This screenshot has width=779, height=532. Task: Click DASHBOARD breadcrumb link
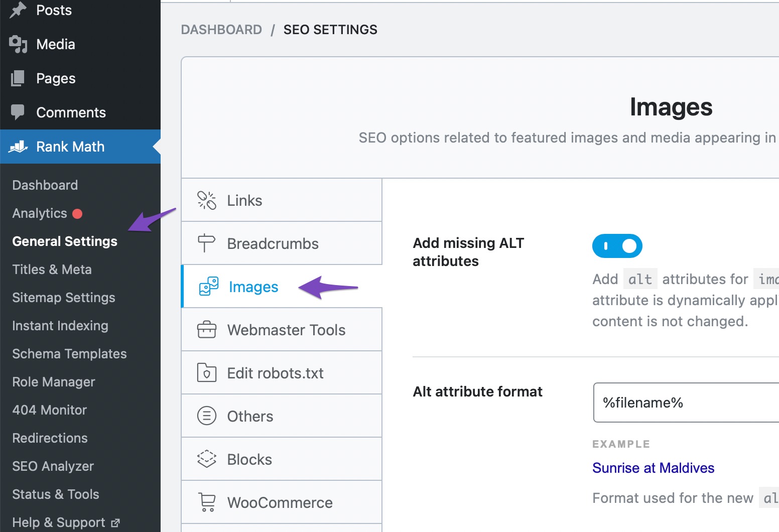[221, 30]
